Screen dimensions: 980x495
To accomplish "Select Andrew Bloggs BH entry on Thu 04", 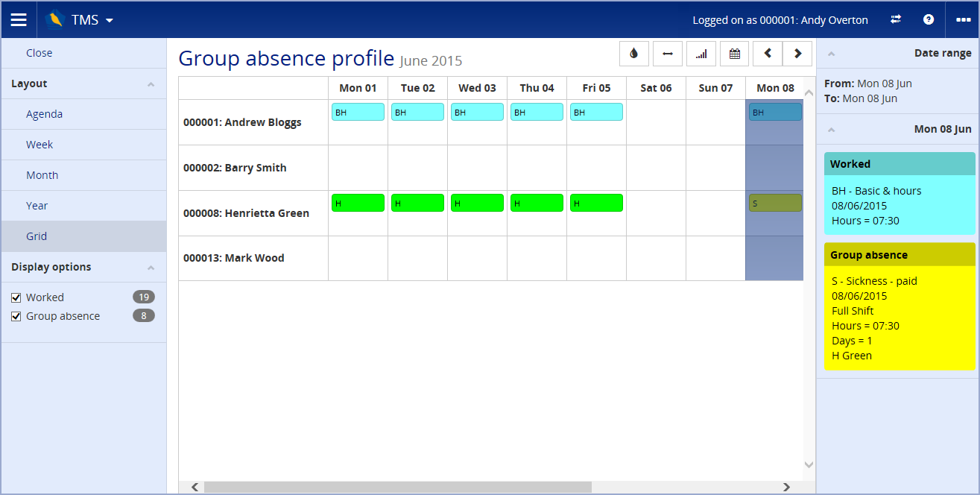I will [x=537, y=112].
